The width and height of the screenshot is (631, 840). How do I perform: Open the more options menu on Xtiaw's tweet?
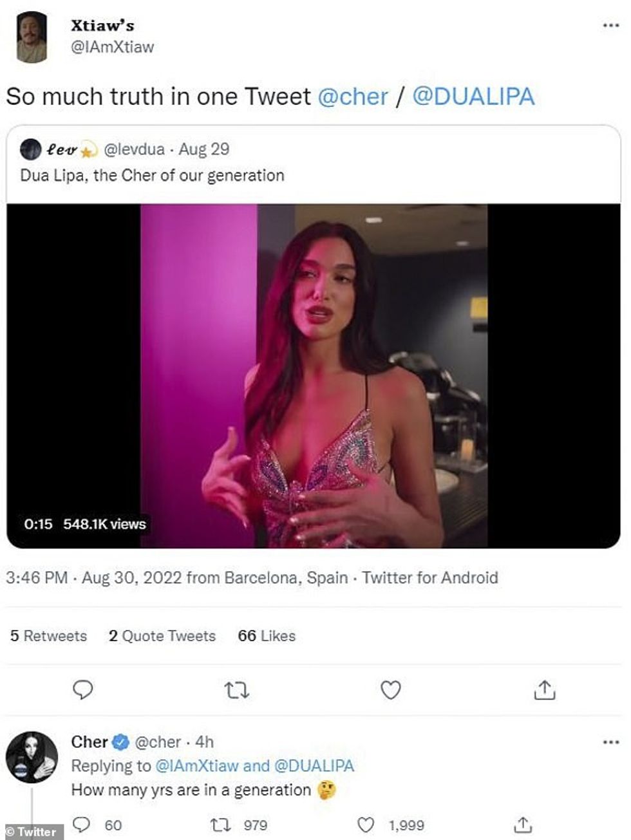tap(612, 24)
